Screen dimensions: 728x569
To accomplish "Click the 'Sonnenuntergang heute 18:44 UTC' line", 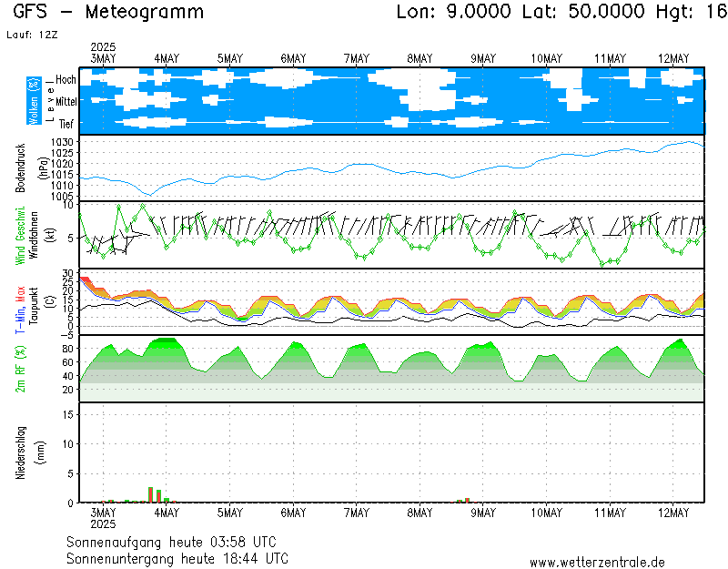I will (177, 558).
